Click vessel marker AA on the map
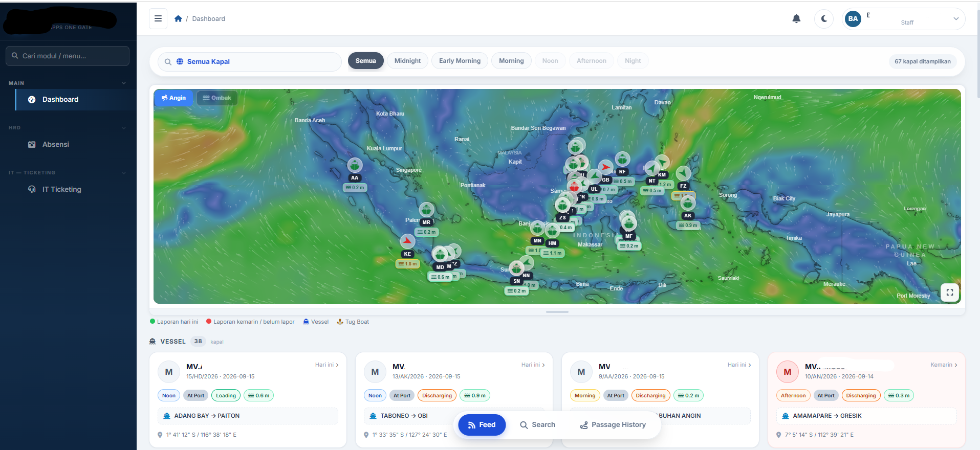The height and width of the screenshot is (450, 980). pos(355,165)
